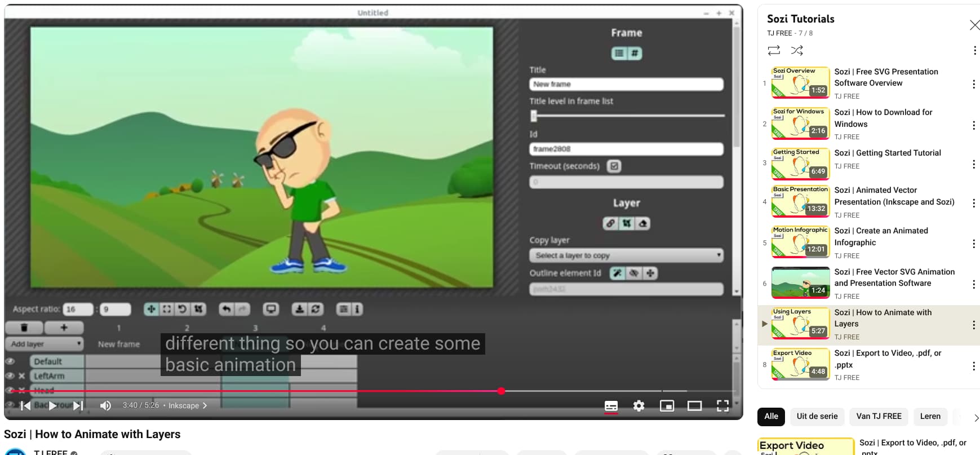The width and height of the screenshot is (980, 455).
Task: Open the 'Inkscape' chapter link
Action: (x=188, y=405)
